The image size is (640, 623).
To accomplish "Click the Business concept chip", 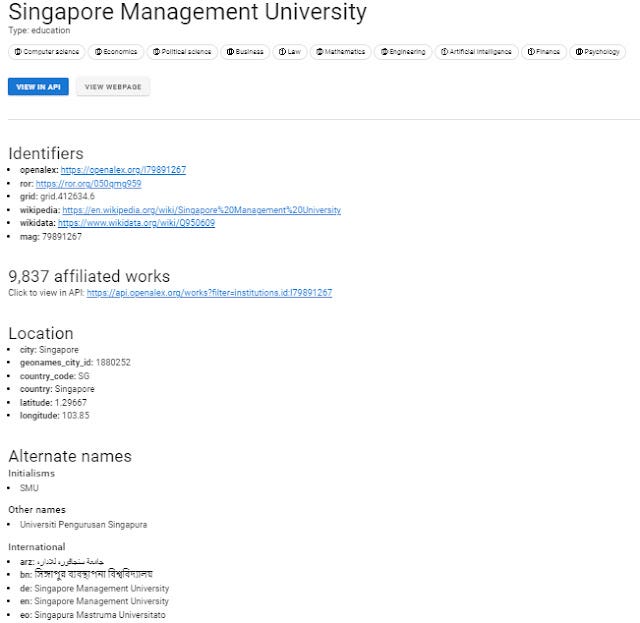I will [x=245, y=52].
